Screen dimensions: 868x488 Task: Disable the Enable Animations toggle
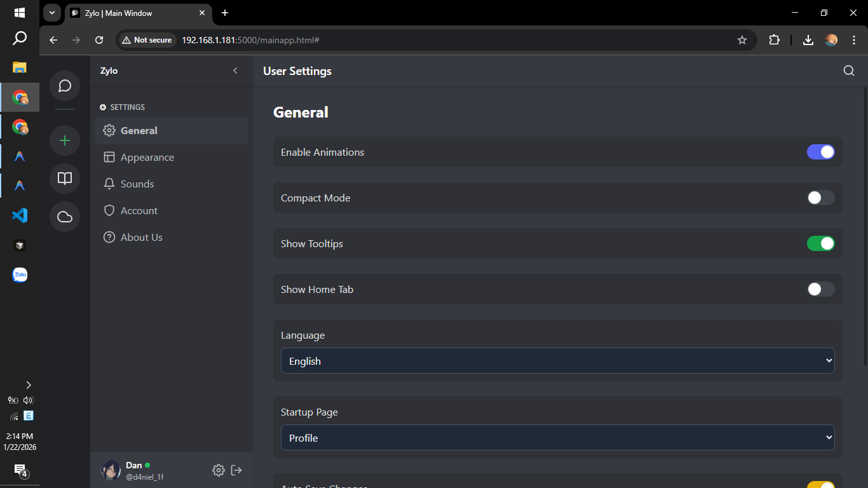[x=820, y=152]
